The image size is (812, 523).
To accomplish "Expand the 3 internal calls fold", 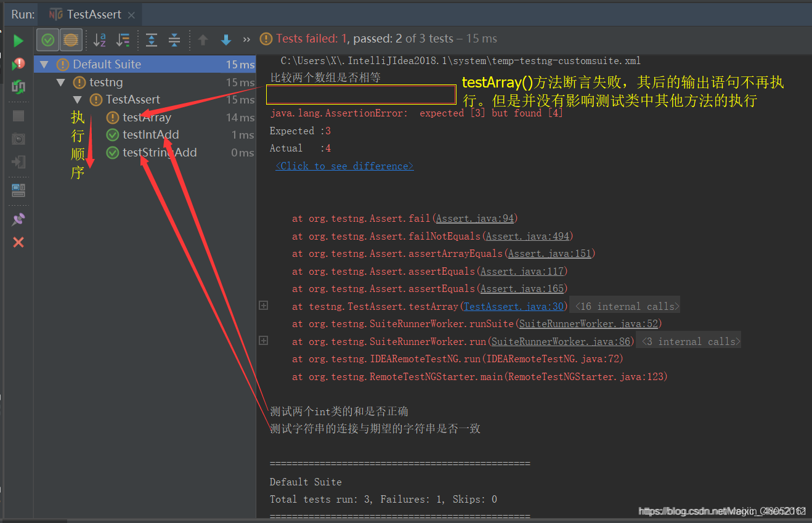I will click(690, 341).
